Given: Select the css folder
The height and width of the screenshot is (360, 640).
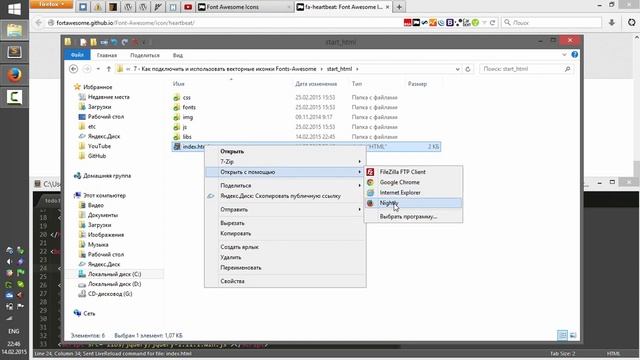Looking at the screenshot, I should [x=187, y=98].
